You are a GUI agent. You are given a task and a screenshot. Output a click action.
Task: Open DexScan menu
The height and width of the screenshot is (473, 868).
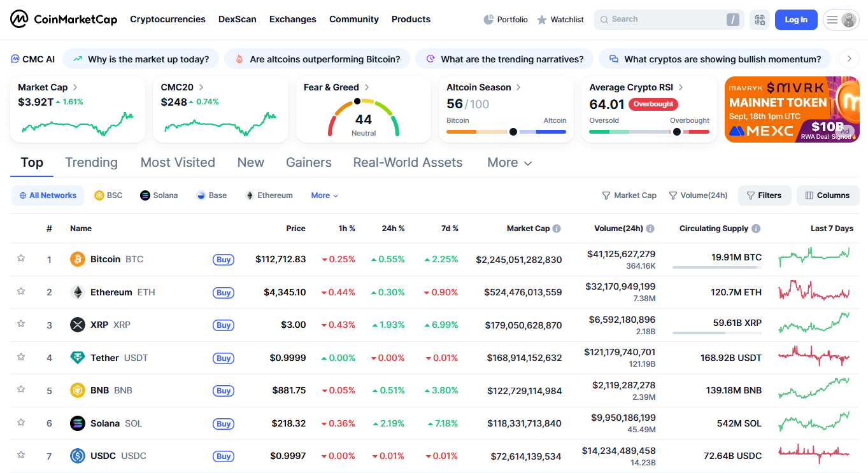tap(238, 19)
